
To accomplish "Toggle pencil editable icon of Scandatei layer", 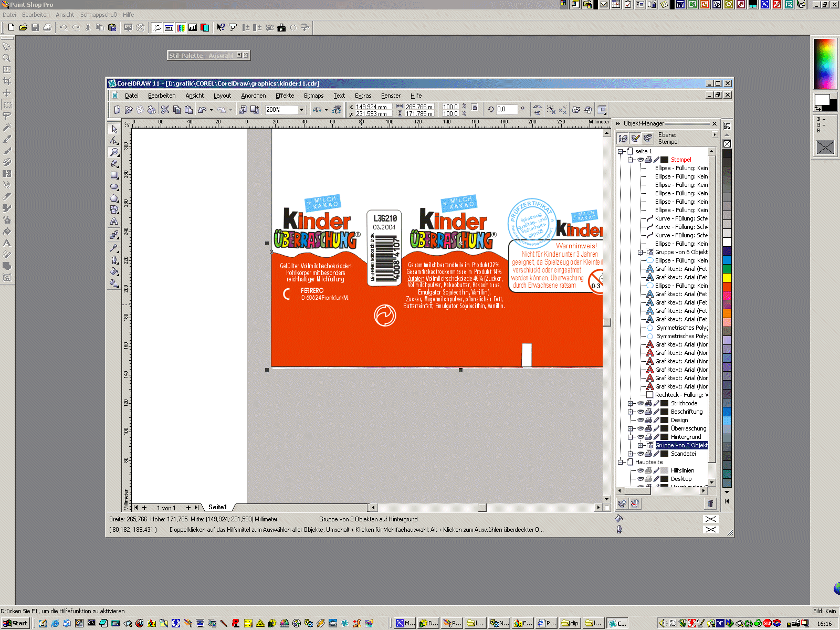I will click(x=656, y=454).
